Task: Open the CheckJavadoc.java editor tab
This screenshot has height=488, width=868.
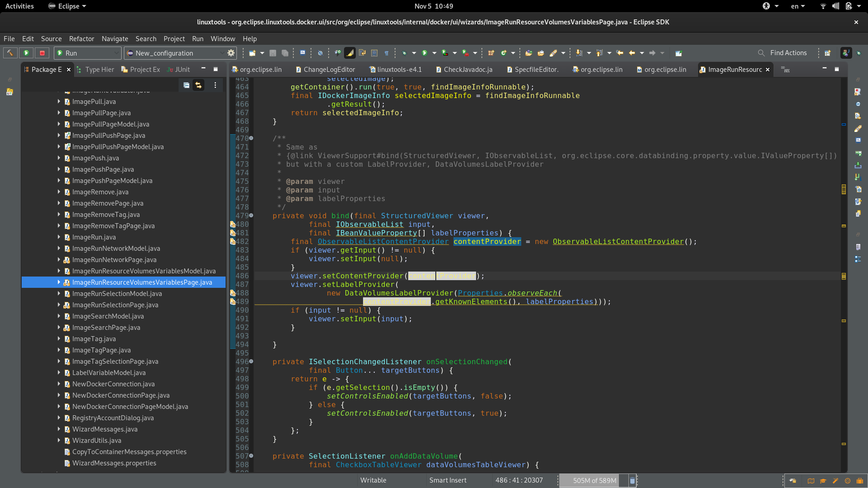Action: tap(464, 70)
